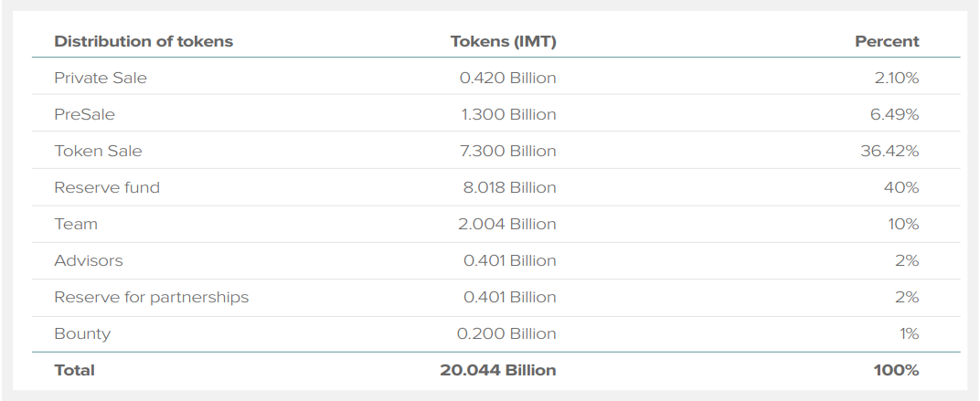The height and width of the screenshot is (401, 980).
Task: Click the '20.044 Billion' total value
Action: (x=498, y=370)
